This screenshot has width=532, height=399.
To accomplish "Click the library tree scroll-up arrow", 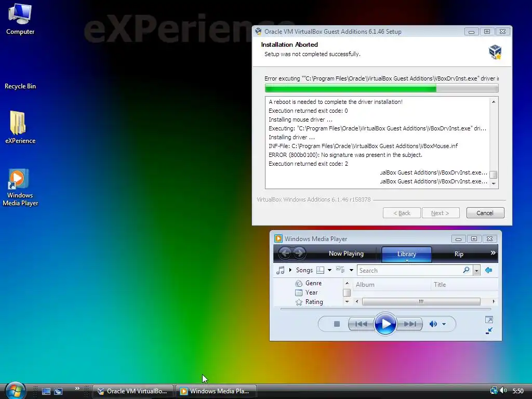I will [x=347, y=283].
